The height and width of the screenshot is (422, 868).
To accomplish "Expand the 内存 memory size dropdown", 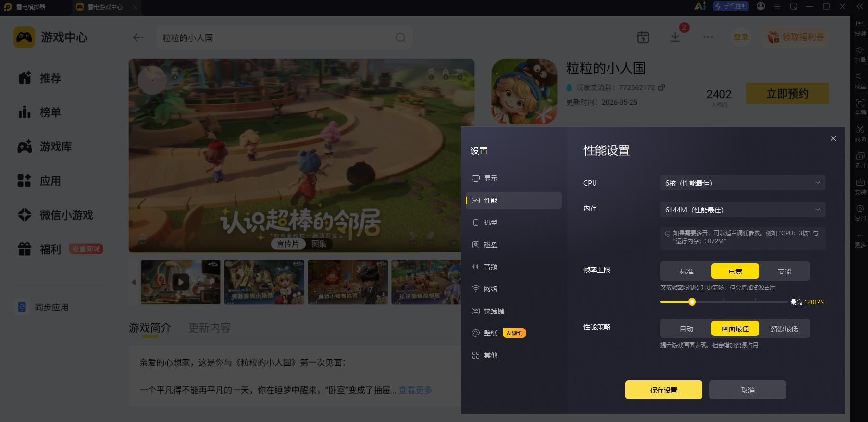I will coord(743,210).
